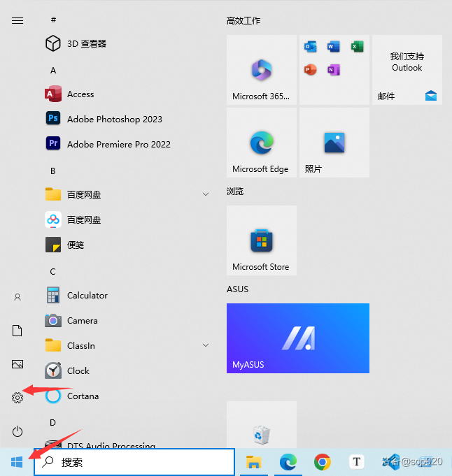Click the D letter header
452x476 pixels.
[x=53, y=423]
